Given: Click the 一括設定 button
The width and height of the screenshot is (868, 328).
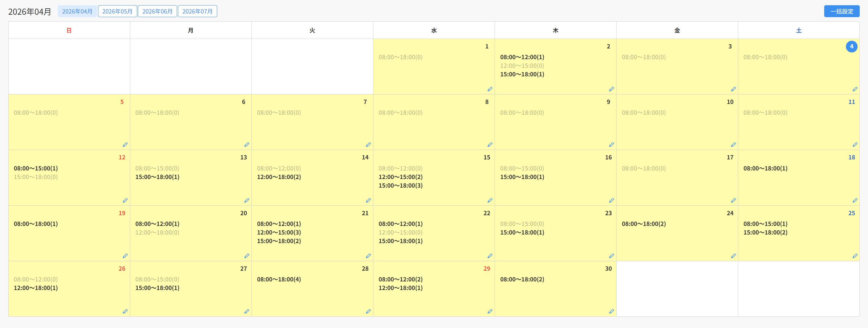Looking at the screenshot, I should 841,11.
